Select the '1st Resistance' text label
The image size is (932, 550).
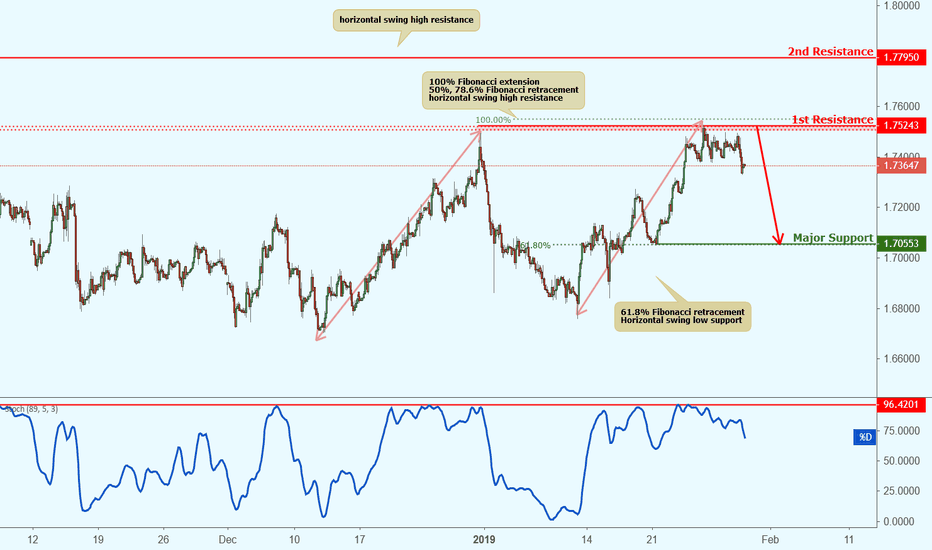(832, 120)
